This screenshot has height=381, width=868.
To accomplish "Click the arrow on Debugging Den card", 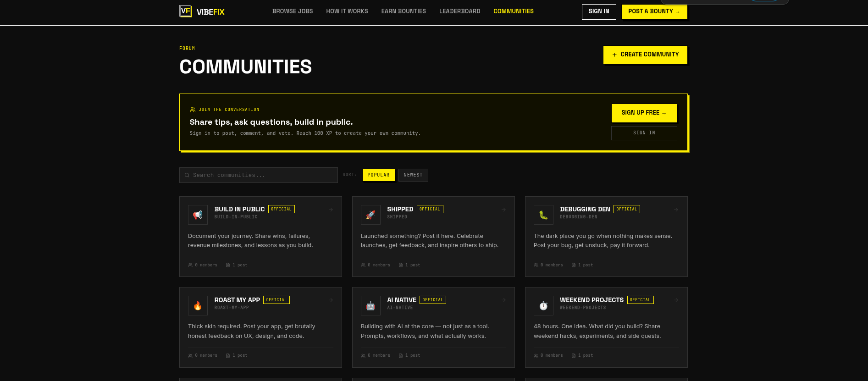I will click(676, 210).
